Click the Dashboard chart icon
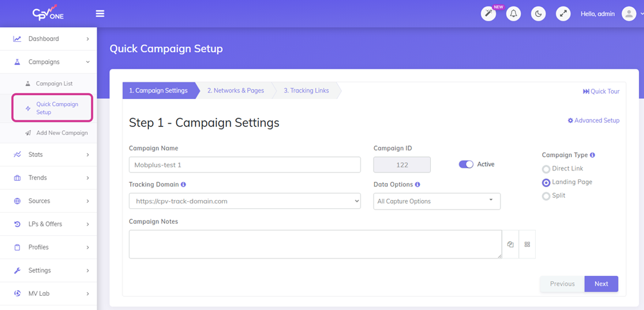Screen dimensions: 644x310 17,39
